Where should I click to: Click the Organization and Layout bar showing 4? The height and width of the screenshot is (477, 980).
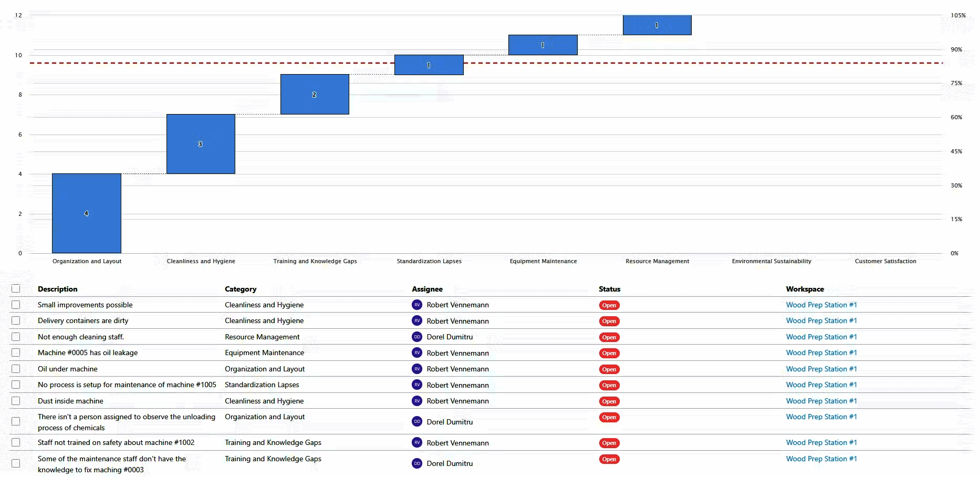click(x=87, y=213)
